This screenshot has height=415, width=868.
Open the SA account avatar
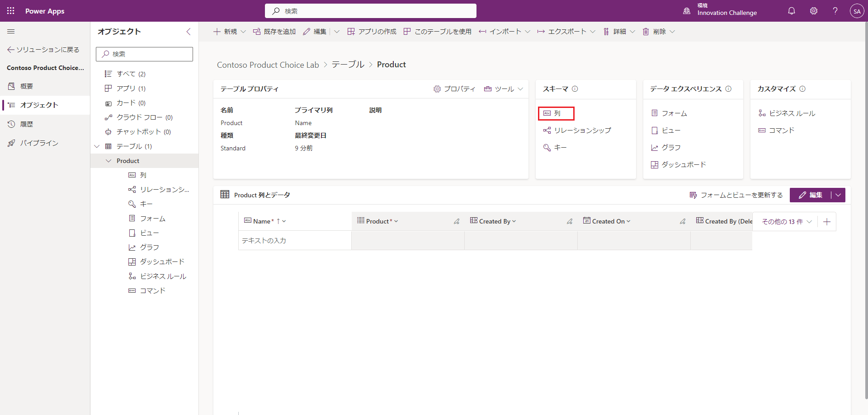[857, 11]
